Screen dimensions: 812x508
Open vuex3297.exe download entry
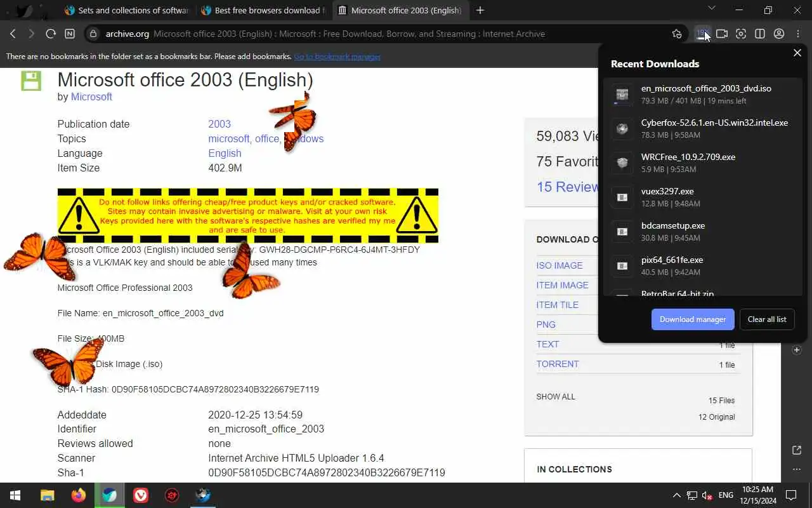tap(702, 197)
